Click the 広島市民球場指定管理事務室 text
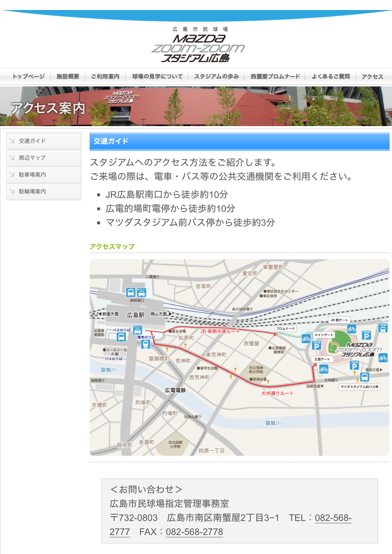Screen dimensions: 392x554 (x=170, y=504)
